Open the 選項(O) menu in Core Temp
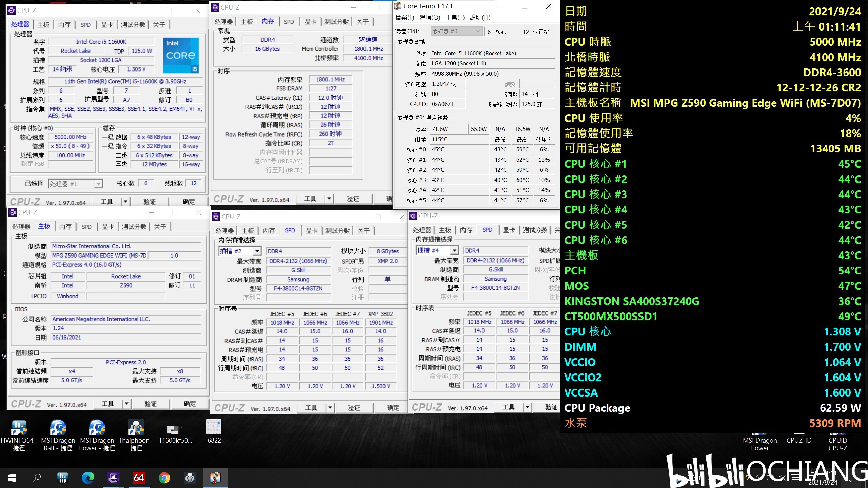 (x=430, y=17)
